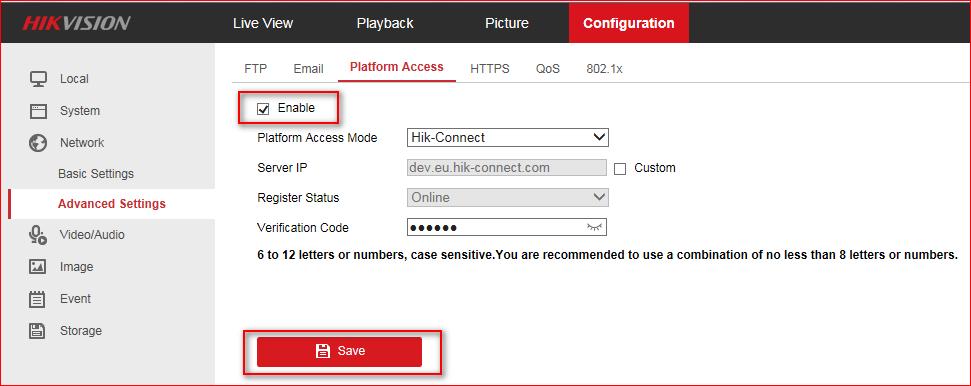Click the Verification Code label

(x=303, y=227)
